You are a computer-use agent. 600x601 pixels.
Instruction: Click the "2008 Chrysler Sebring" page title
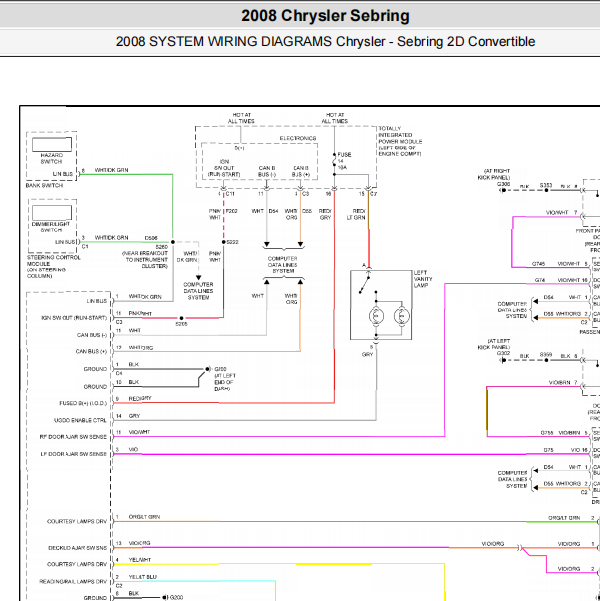(325, 16)
